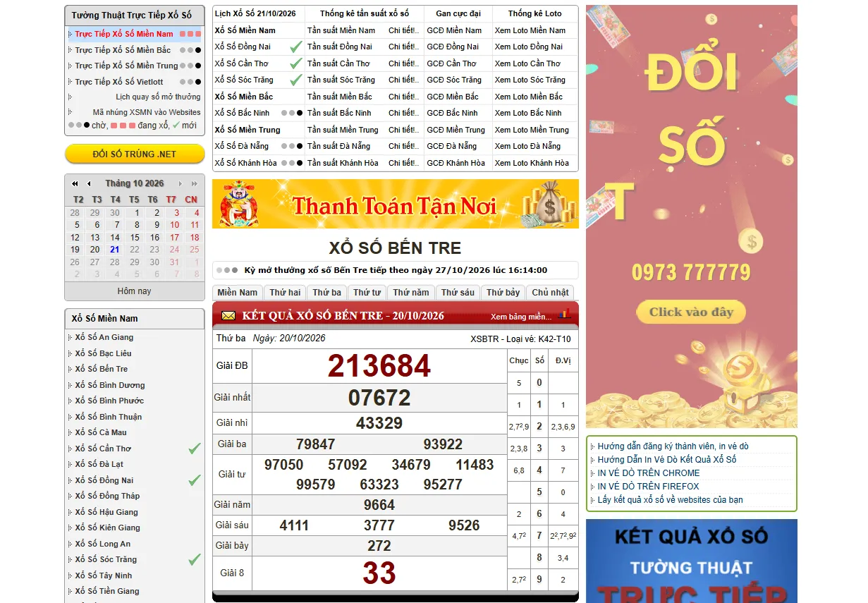Click green checkmark beside Xổ Số Sóc Trăng in schedule

tap(296, 80)
